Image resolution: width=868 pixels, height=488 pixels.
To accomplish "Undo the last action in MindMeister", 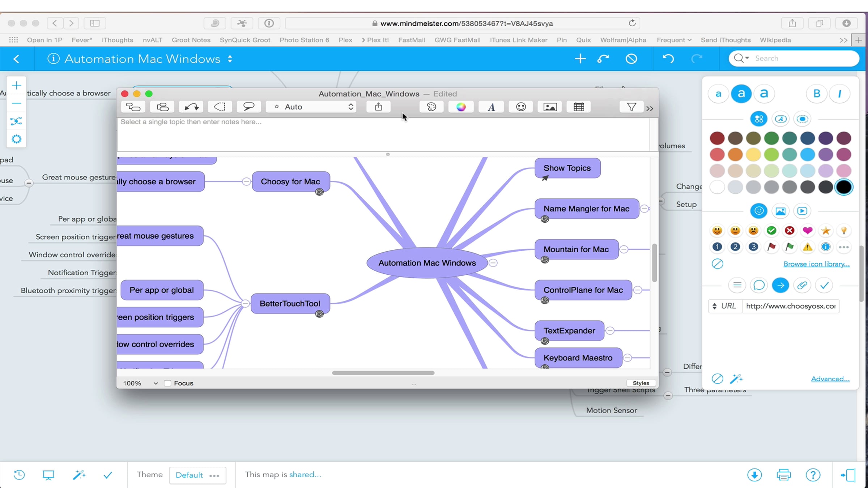I will (x=668, y=59).
